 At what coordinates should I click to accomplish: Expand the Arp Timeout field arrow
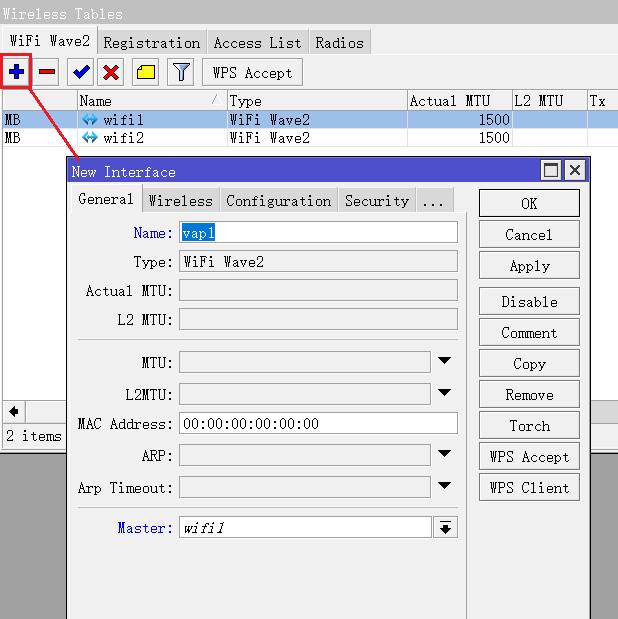(445, 487)
